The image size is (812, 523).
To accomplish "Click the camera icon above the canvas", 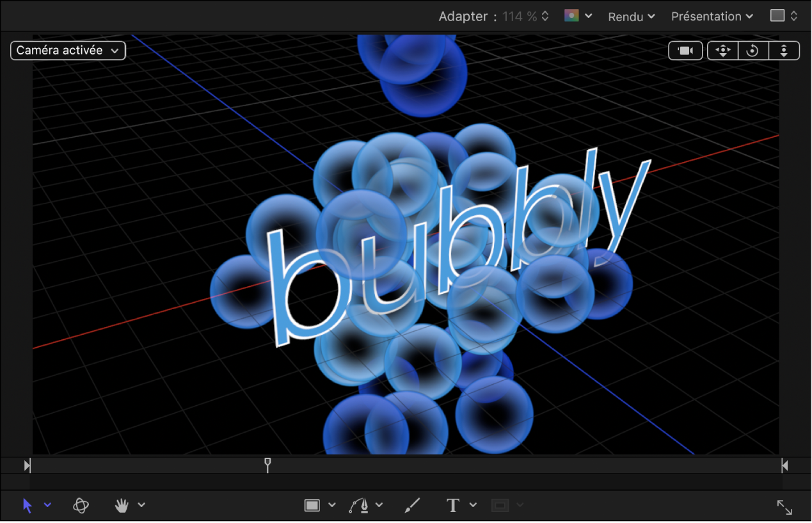I will point(685,50).
